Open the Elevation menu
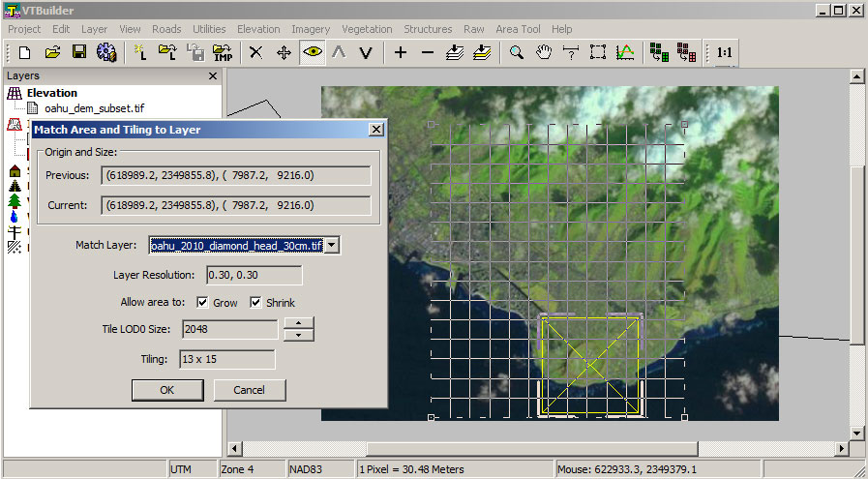Screen dimensions: 868x479 click(258, 29)
